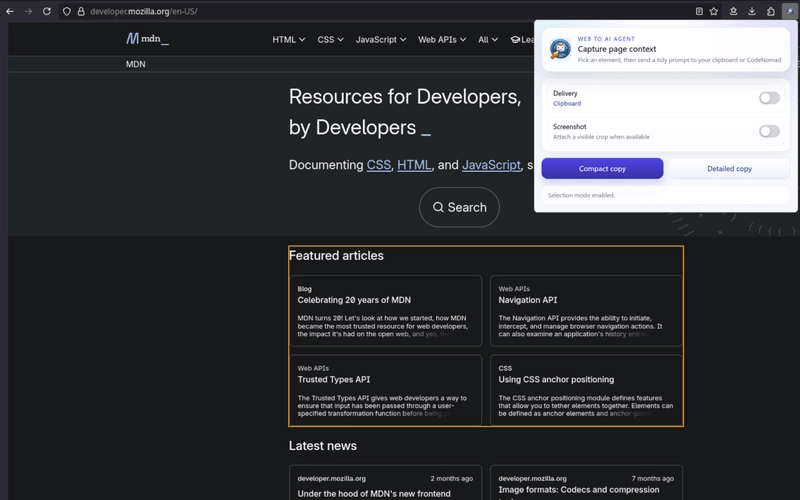Go forward with the browser forward arrow
This screenshot has height=500, width=800.
(29, 11)
